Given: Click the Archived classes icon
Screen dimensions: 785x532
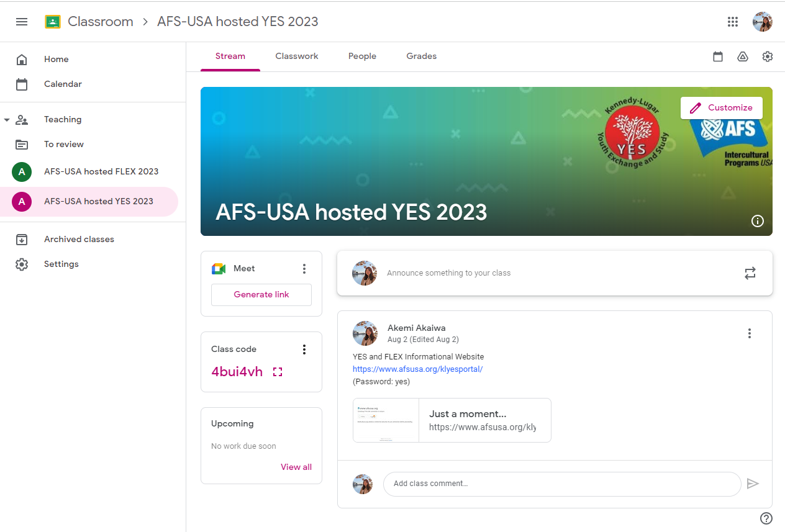Looking at the screenshot, I should [22, 240].
